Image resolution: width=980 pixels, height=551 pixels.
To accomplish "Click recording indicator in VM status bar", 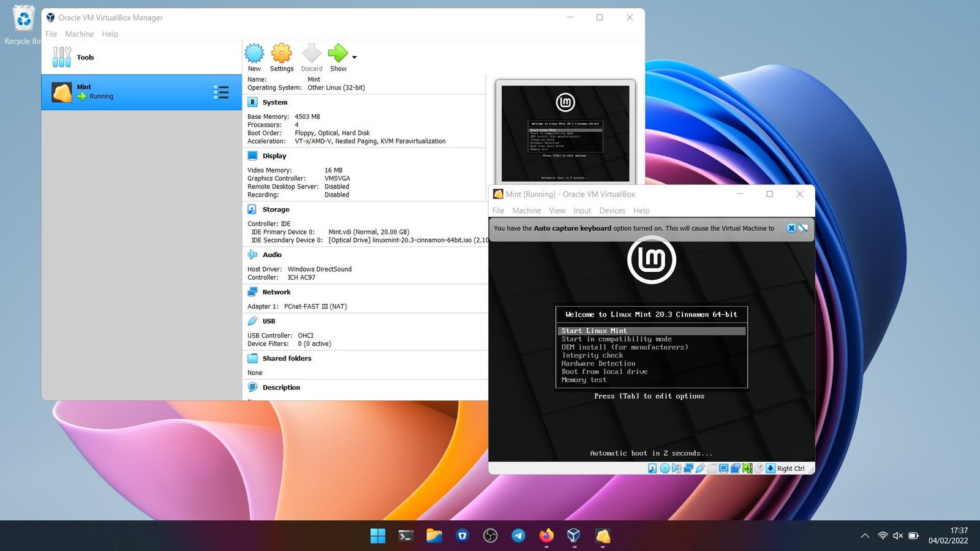I will point(736,468).
